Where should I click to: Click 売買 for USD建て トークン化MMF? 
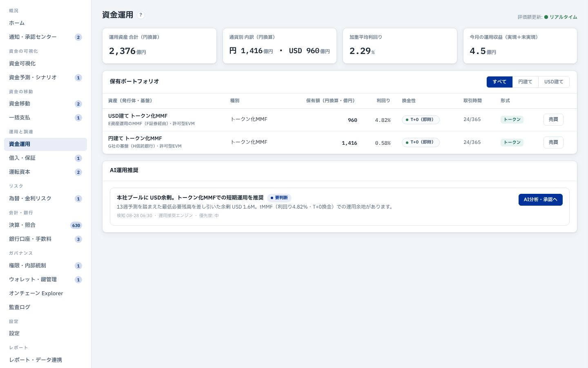click(x=553, y=119)
